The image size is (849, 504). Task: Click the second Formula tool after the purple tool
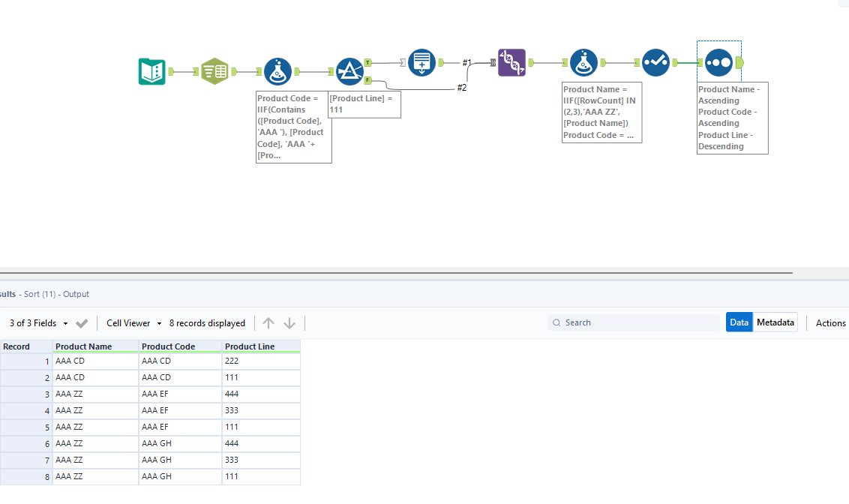(584, 62)
